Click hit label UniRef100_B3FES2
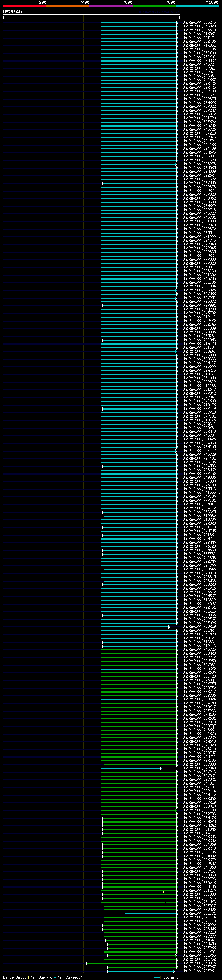Screen dimensions: 222x980 pyautogui.click(x=199, y=554)
